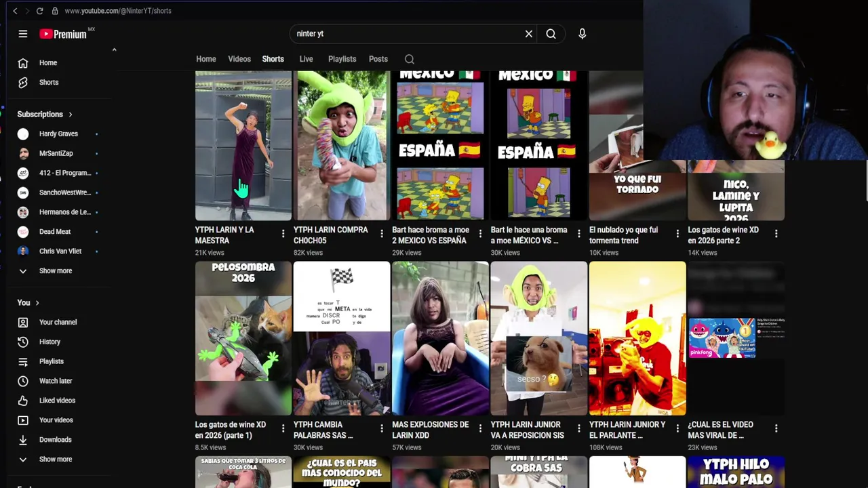Start voice search with microphone
868x488 pixels.
[582, 34]
